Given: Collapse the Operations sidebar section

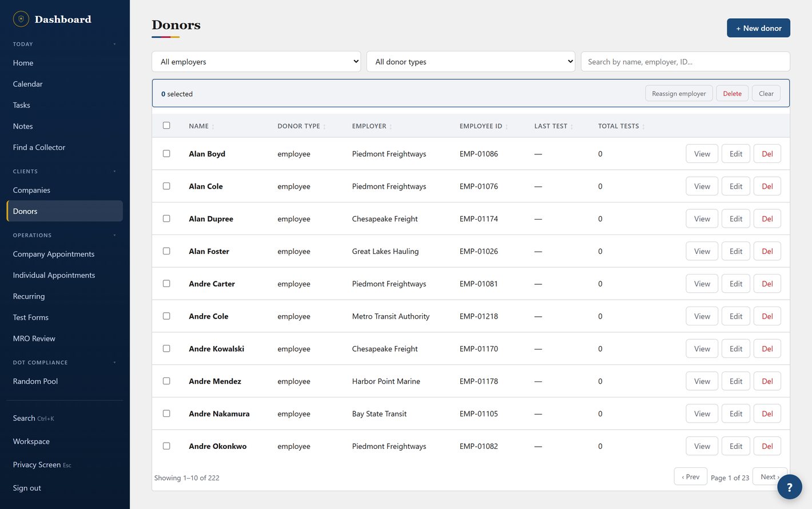Looking at the screenshot, I should point(114,235).
